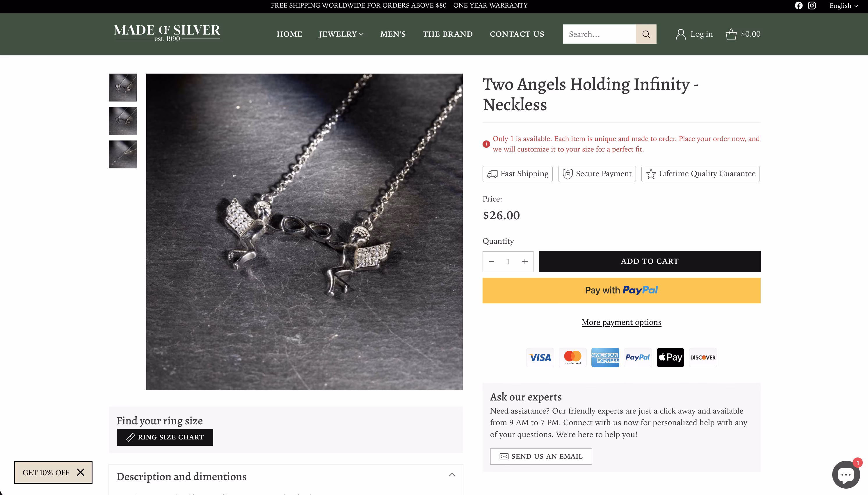Open More payment options link
Viewport: 868px width, 495px height.
pyautogui.click(x=621, y=322)
